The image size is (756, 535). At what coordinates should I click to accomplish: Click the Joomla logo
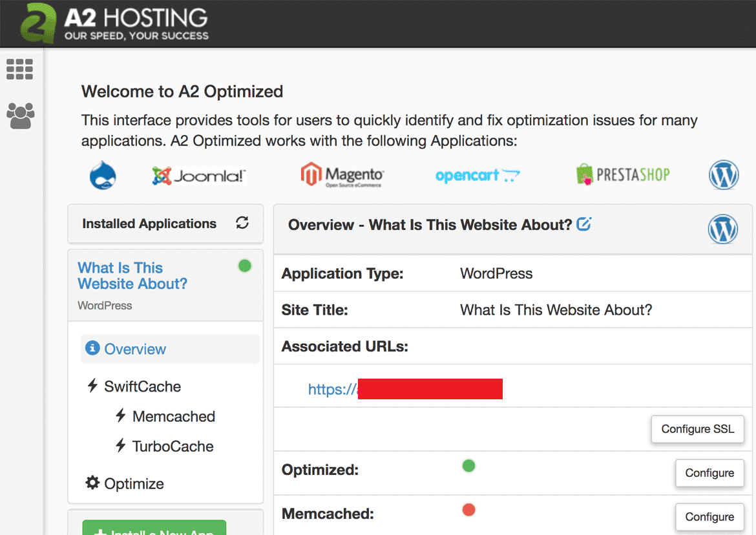coord(198,176)
